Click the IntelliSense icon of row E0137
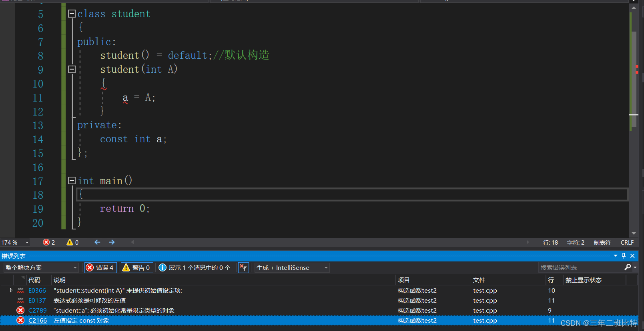 pos(20,300)
